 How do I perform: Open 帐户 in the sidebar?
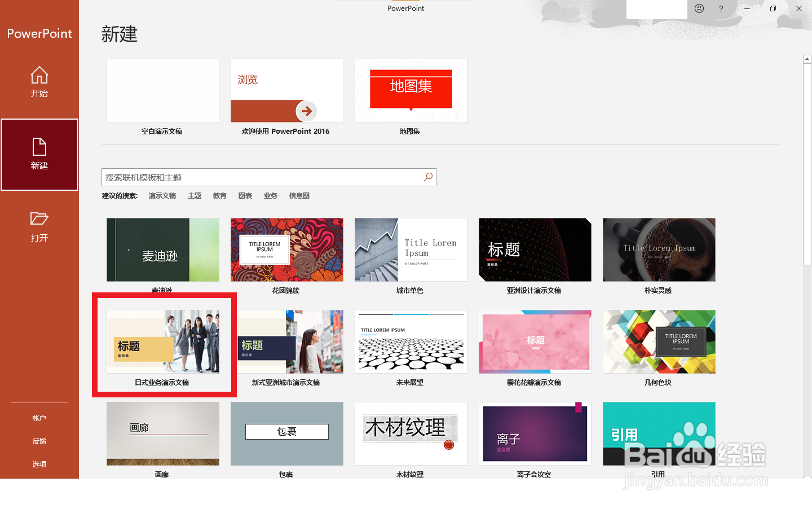(39, 418)
